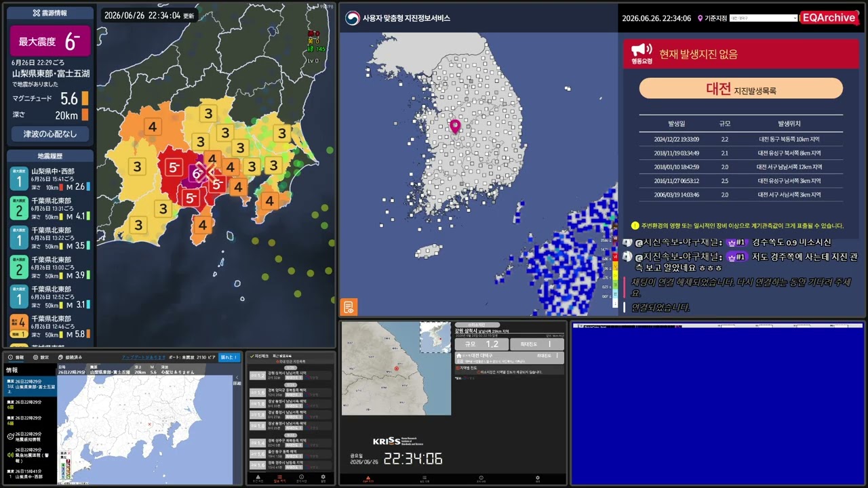Screen dimensions: 868x488
Task: Select the 千葉県北東部 M 4.1 history entry
Action: (x=50, y=209)
